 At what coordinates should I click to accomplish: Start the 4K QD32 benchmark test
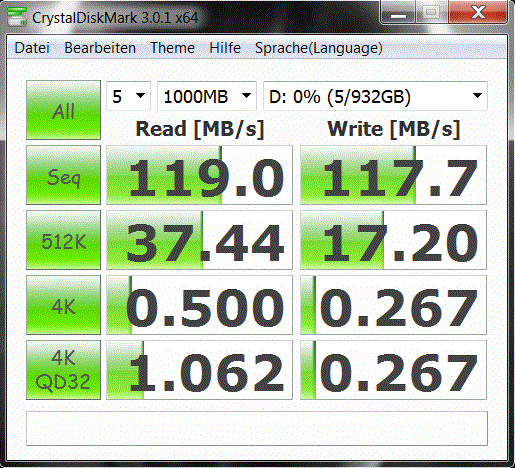tap(63, 370)
